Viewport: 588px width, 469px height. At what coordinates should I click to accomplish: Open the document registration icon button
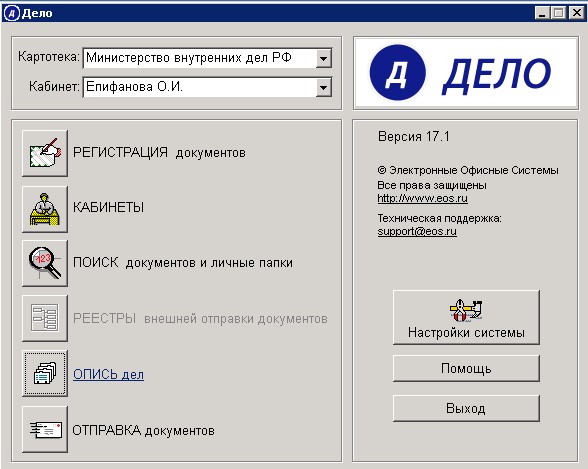(x=45, y=153)
